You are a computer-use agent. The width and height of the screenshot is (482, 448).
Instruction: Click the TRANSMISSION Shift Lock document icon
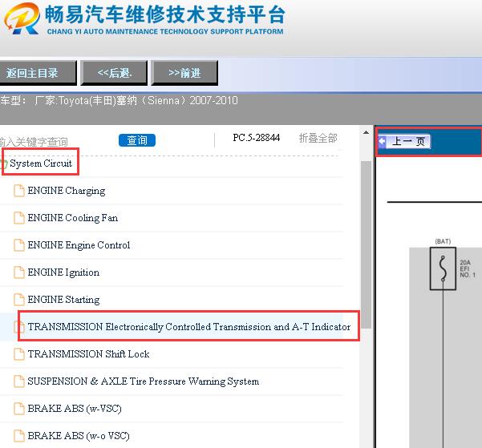pyautogui.click(x=19, y=354)
